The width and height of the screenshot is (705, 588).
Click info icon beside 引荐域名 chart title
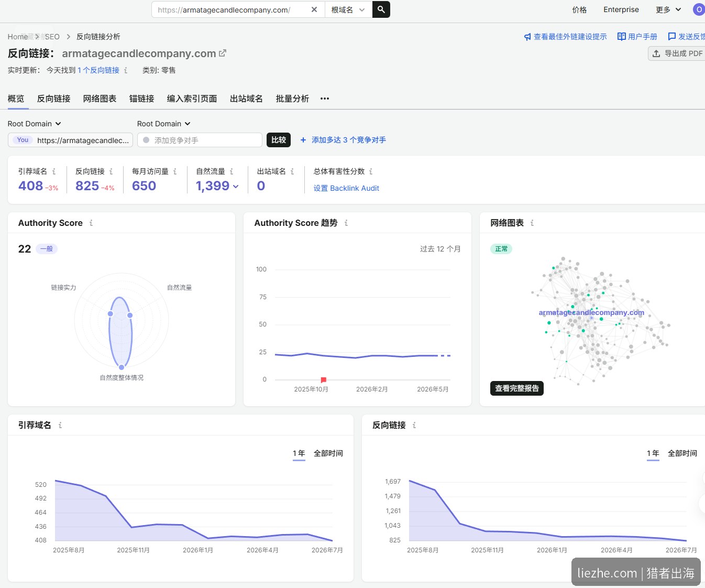point(60,425)
